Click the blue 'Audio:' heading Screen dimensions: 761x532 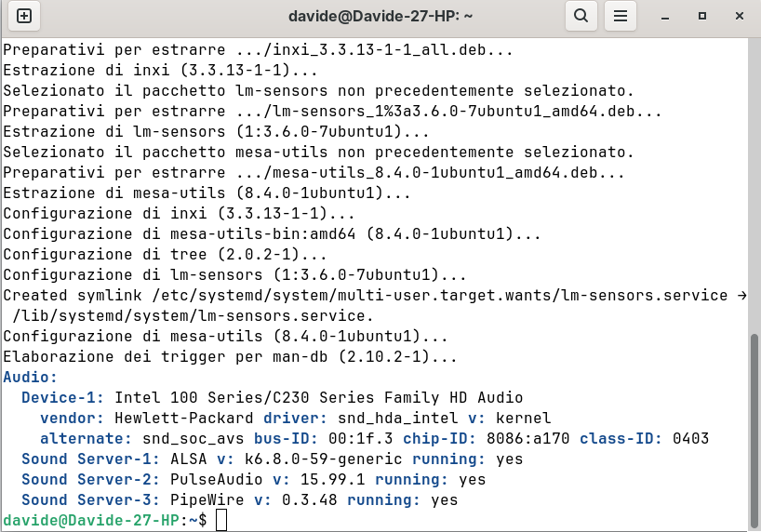coord(30,378)
